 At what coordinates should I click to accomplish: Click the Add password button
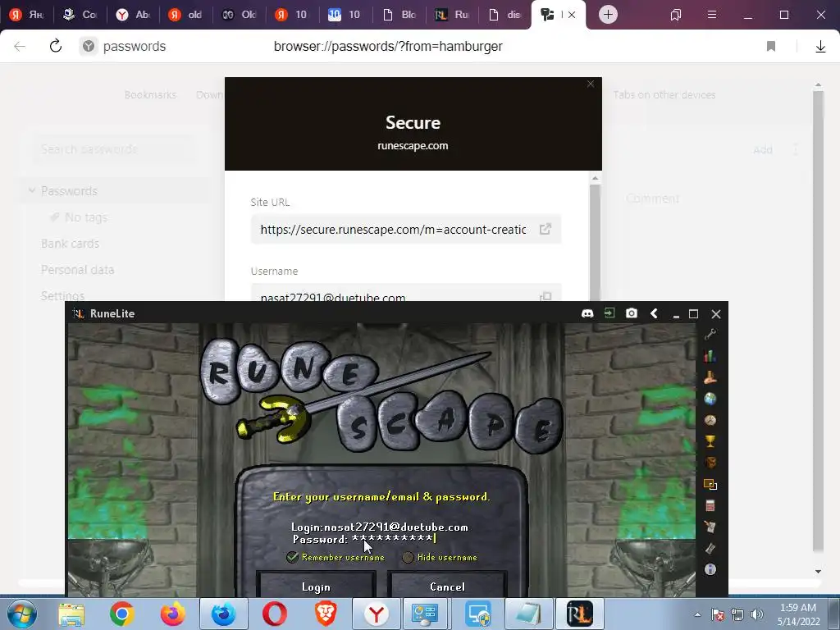[763, 149]
